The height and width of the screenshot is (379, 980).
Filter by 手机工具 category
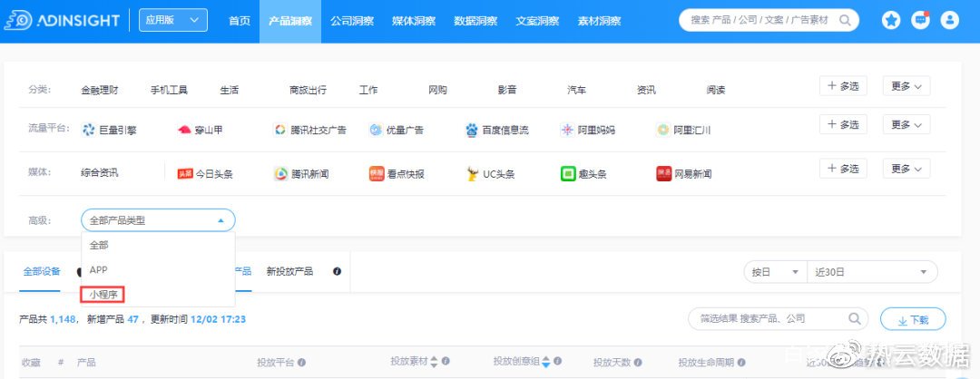pos(169,90)
